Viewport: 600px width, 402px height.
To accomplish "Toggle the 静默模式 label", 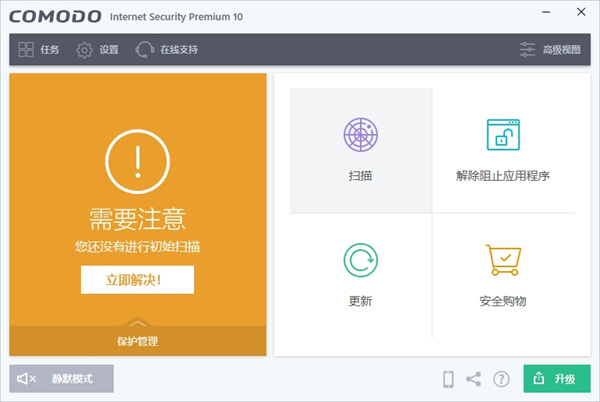I will tap(72, 379).
